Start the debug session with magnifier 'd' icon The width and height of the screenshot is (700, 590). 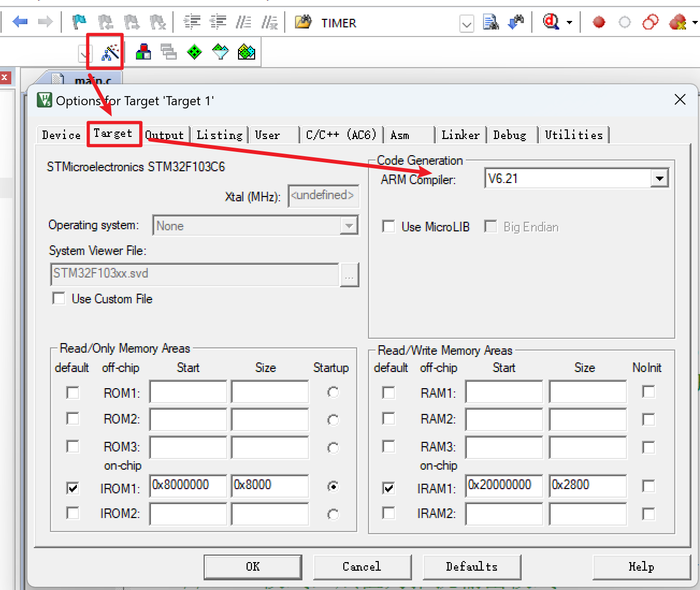click(551, 22)
